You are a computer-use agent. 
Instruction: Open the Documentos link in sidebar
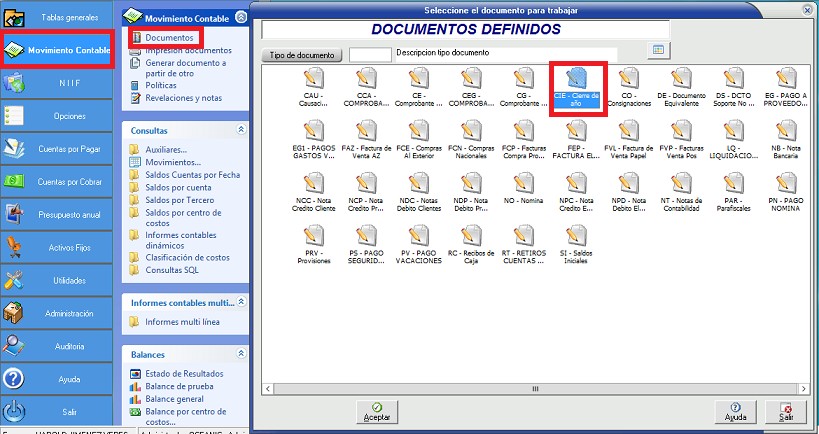coord(169,37)
